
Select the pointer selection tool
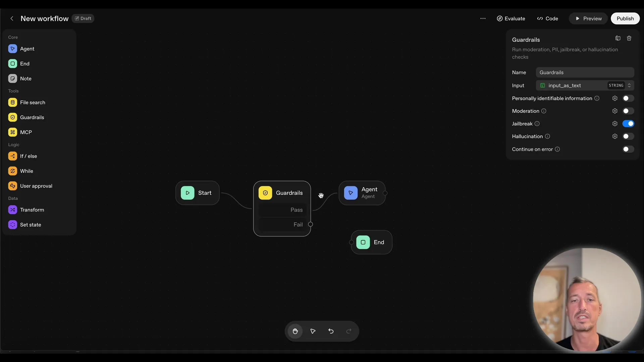(313, 331)
